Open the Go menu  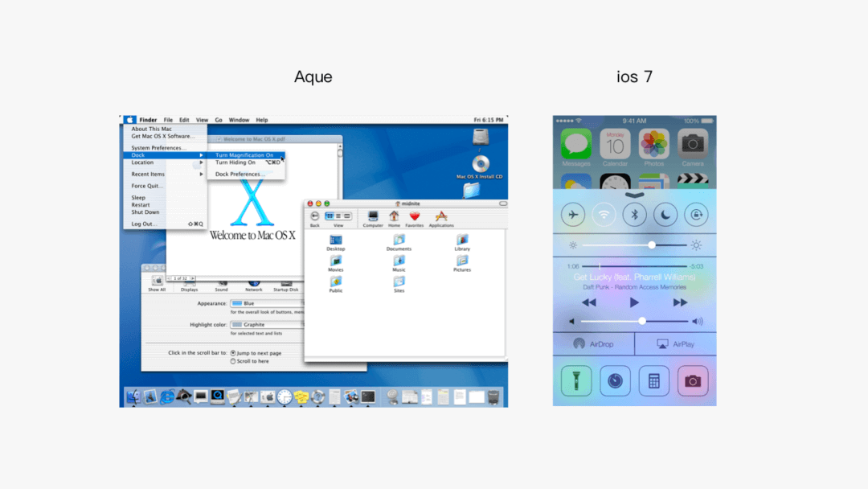pyautogui.click(x=219, y=120)
